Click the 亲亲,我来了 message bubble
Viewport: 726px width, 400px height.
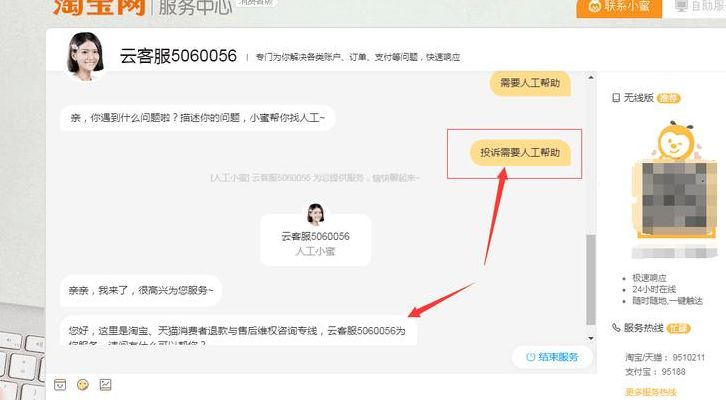[141, 291]
